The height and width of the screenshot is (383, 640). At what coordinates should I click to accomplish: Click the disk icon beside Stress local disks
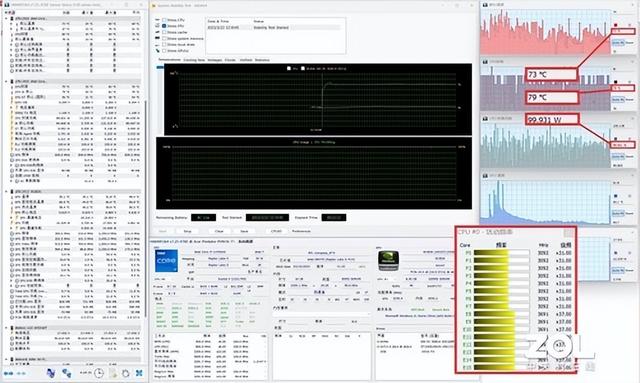158,44
